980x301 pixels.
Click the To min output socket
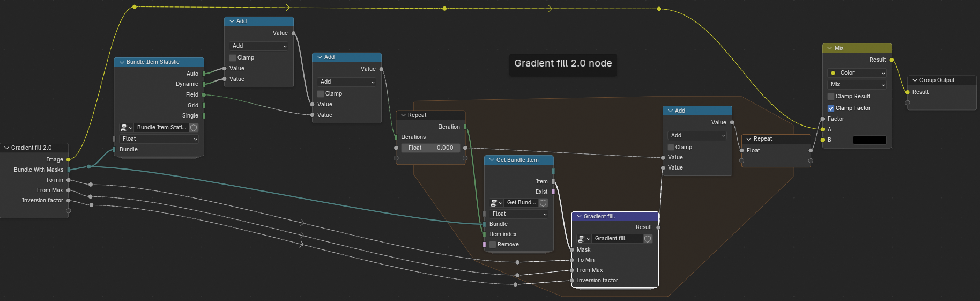pos(69,180)
